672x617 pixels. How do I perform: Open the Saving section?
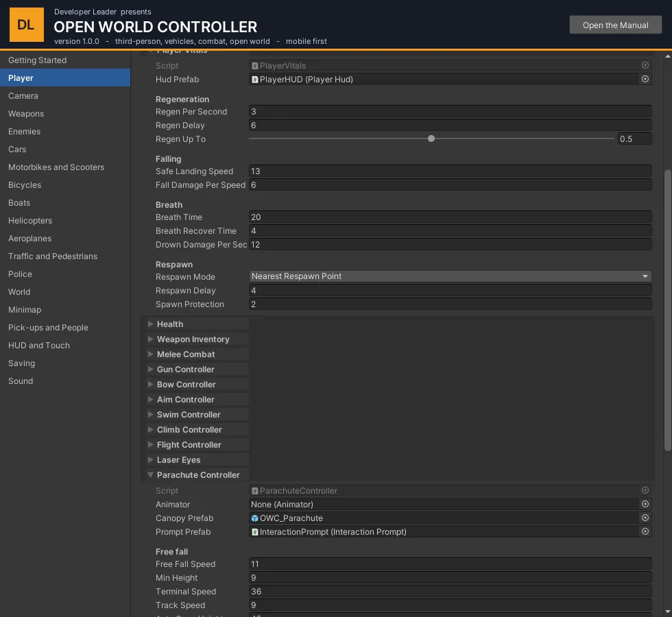tap(65, 363)
